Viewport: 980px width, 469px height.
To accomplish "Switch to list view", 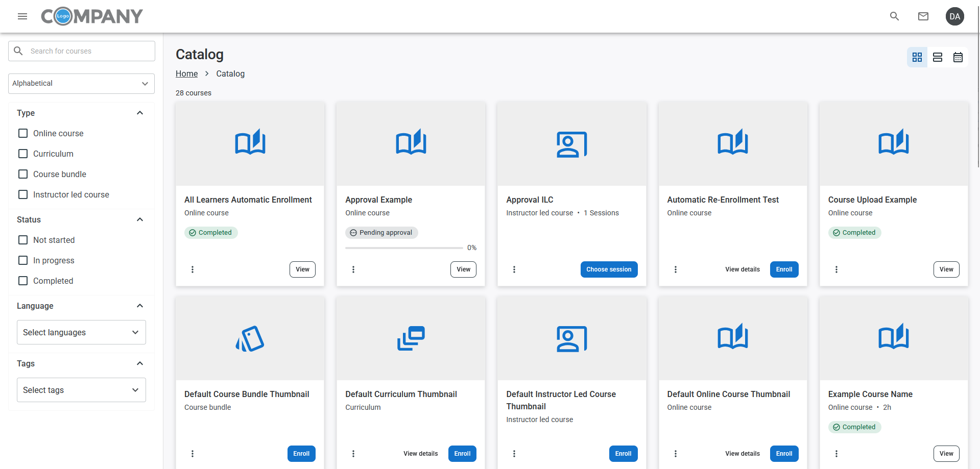I will pos(938,57).
